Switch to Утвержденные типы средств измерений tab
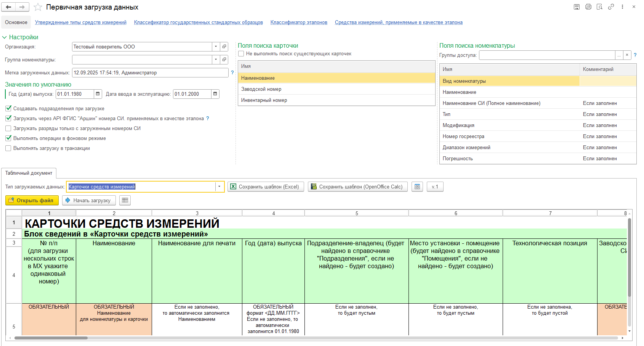 [80, 23]
